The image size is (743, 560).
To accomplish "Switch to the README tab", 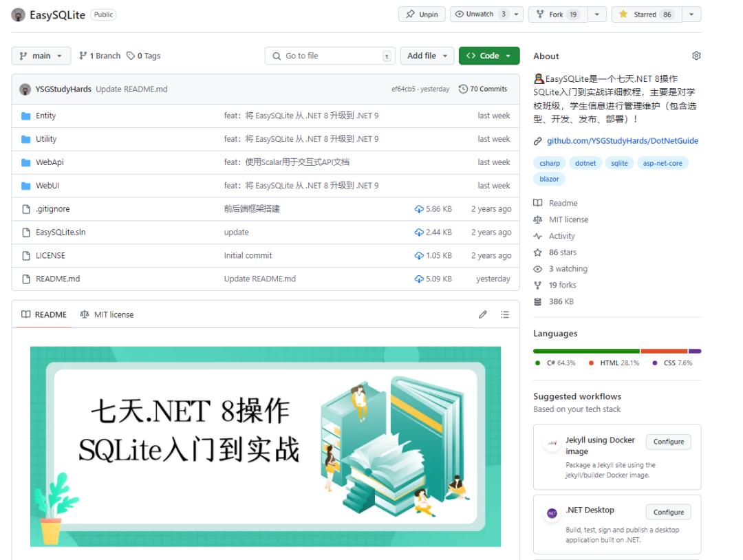I will tap(44, 314).
